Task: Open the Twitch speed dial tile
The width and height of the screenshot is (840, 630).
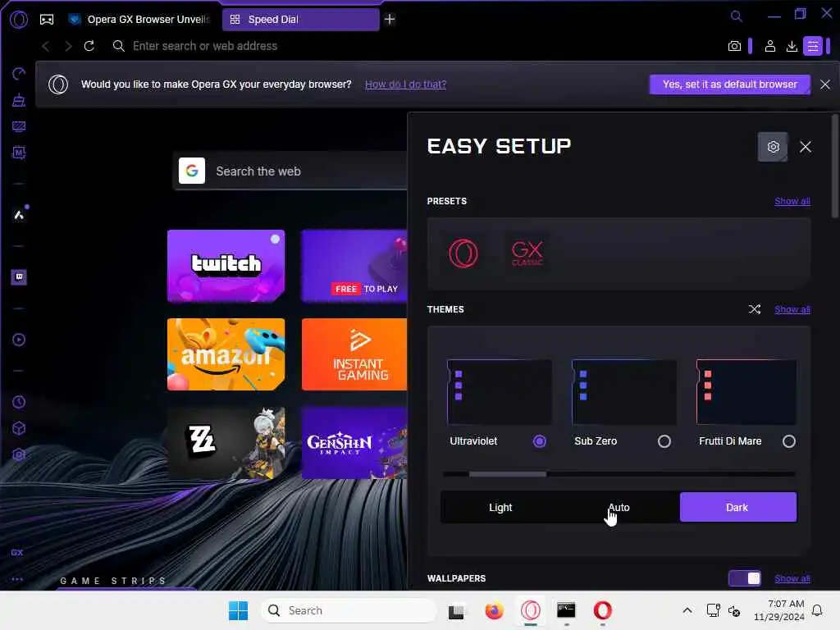Action: click(226, 266)
